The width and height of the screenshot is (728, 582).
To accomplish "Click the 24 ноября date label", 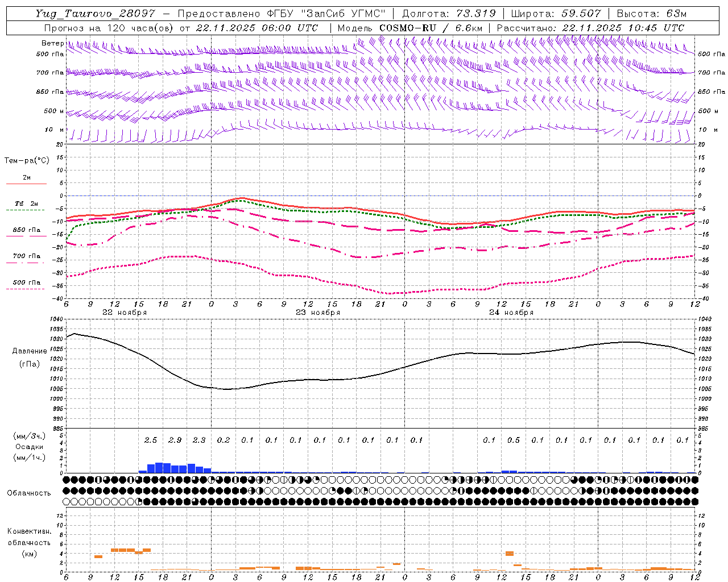I will point(511,313).
